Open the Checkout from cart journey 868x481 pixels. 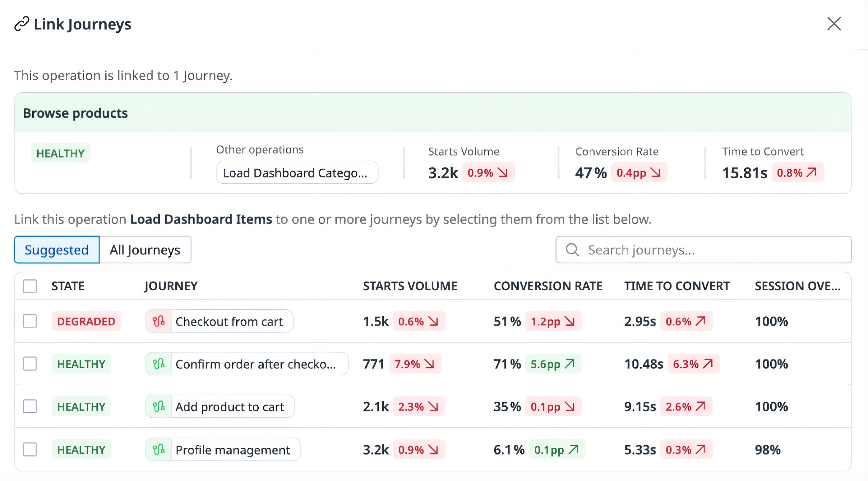pyautogui.click(x=219, y=321)
